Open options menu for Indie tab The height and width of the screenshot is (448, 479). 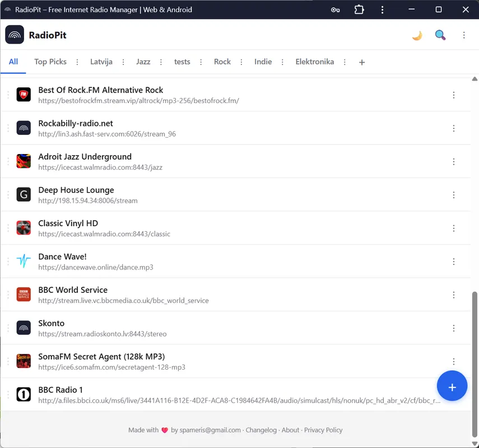[282, 62]
